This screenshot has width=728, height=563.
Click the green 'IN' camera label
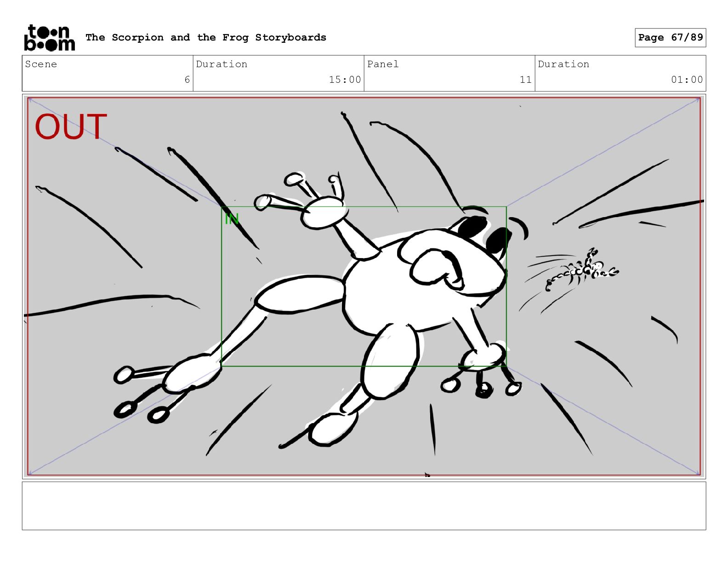click(x=232, y=219)
